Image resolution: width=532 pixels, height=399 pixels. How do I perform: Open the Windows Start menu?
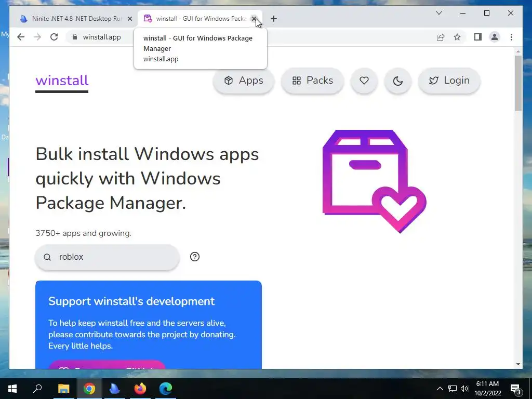pos(12,389)
